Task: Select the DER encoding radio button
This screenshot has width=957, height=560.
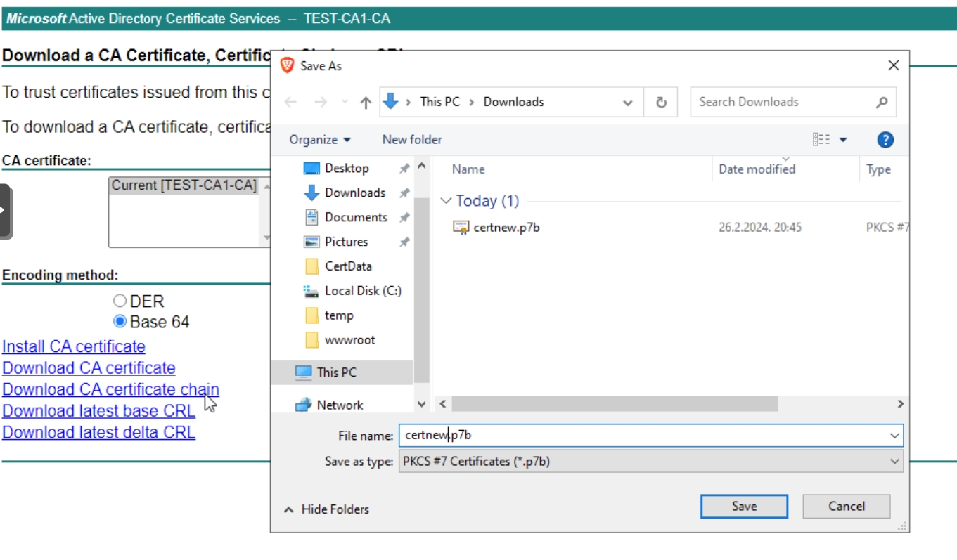Action: tap(120, 301)
